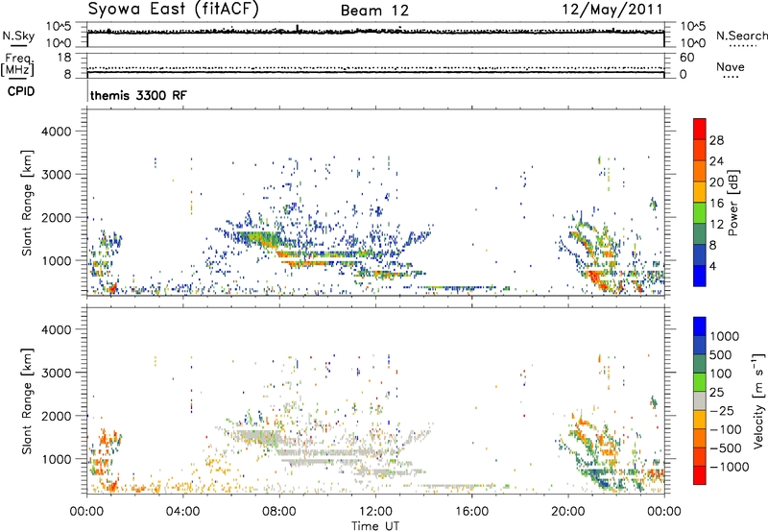Pick the gray segment of the velocity color bar
Screen dimensions: 768x532
700,400
